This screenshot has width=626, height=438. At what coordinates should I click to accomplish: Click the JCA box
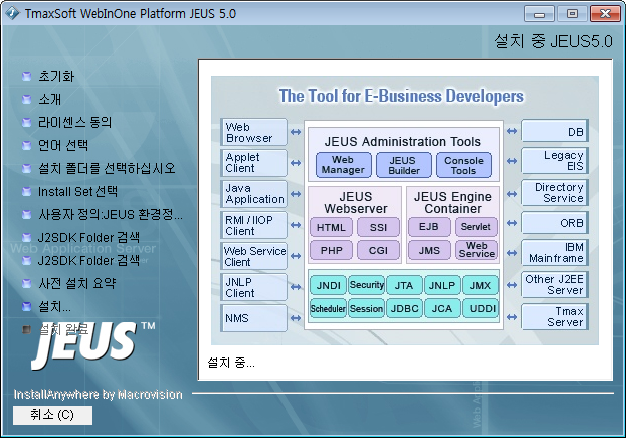pos(442,308)
